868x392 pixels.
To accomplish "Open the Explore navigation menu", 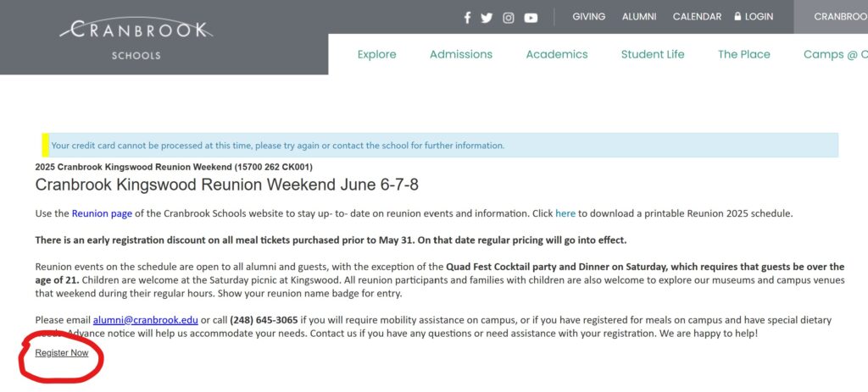I will pyautogui.click(x=377, y=54).
